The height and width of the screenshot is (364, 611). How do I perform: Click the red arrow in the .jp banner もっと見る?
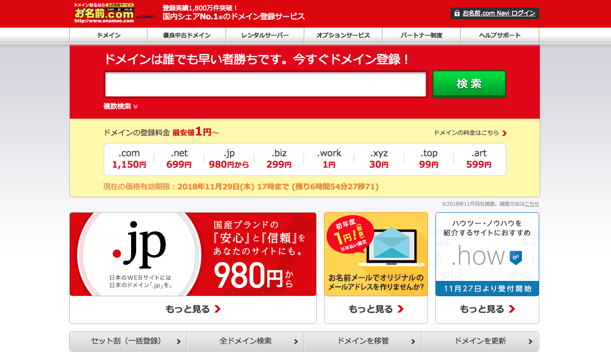point(217,309)
